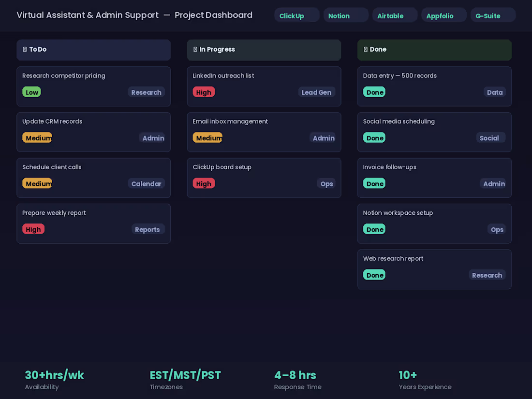The width and height of the screenshot is (532, 399).
Task: Open the Email inbox management card
Action: [264, 133]
